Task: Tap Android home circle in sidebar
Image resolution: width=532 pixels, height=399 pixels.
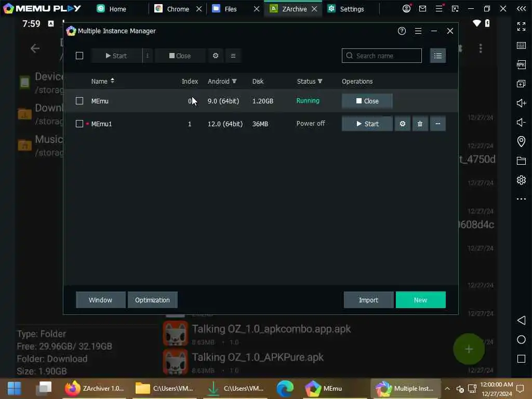Action: [521, 340]
